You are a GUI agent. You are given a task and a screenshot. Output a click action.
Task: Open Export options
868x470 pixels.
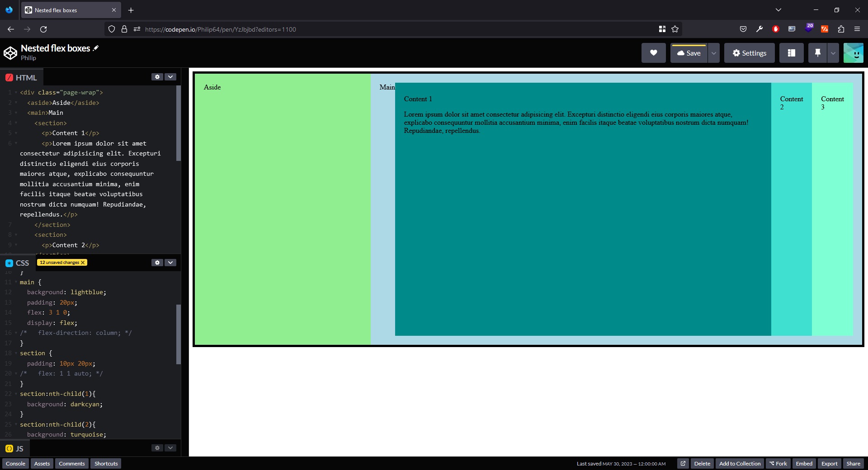(x=829, y=464)
